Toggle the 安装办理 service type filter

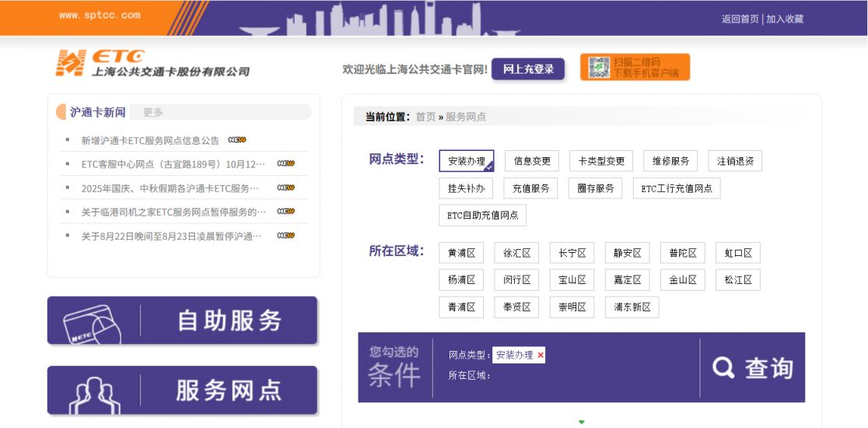coord(466,161)
